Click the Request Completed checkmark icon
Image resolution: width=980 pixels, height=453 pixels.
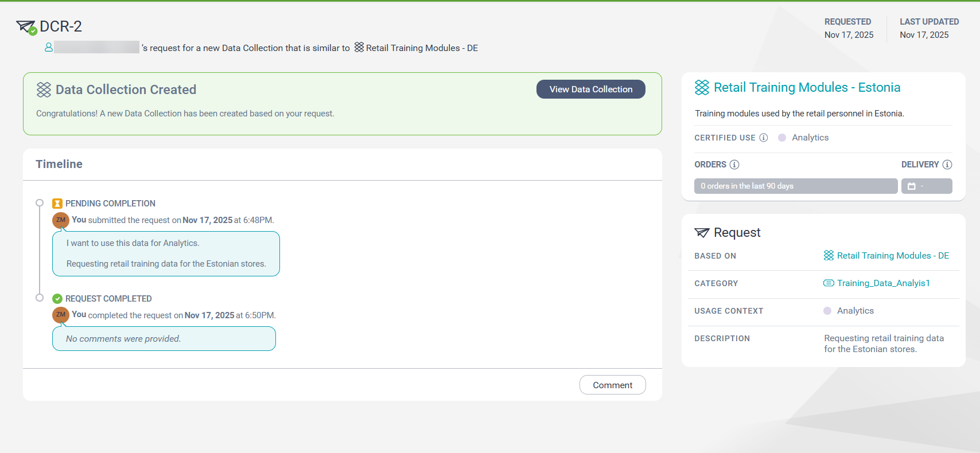coord(57,299)
